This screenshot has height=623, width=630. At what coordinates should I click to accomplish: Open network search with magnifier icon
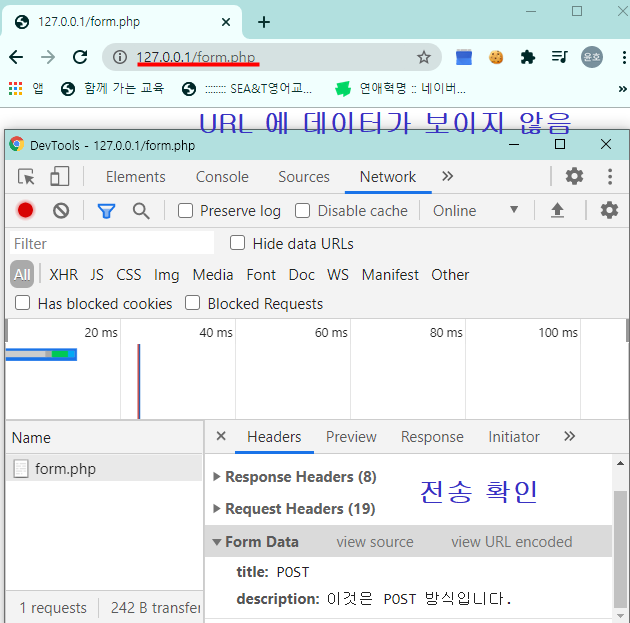(x=141, y=210)
